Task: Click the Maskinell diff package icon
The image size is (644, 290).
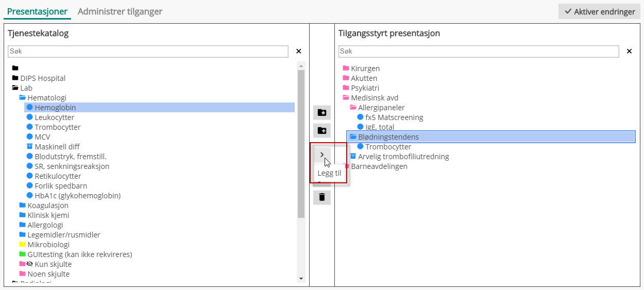Action: 30,147
